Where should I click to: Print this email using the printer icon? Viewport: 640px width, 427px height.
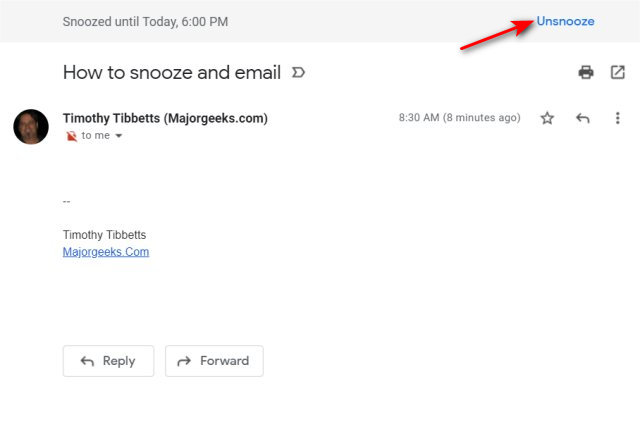click(x=586, y=72)
